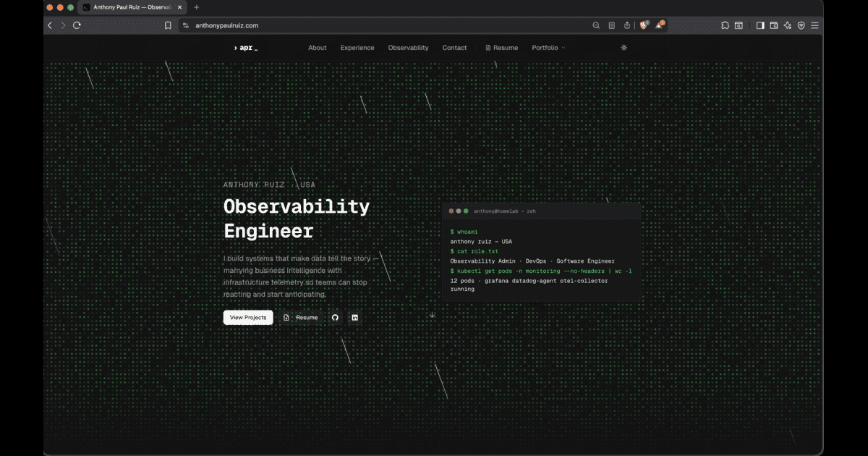Open the GitHub profile icon
This screenshot has height=456, width=868.
(x=335, y=317)
